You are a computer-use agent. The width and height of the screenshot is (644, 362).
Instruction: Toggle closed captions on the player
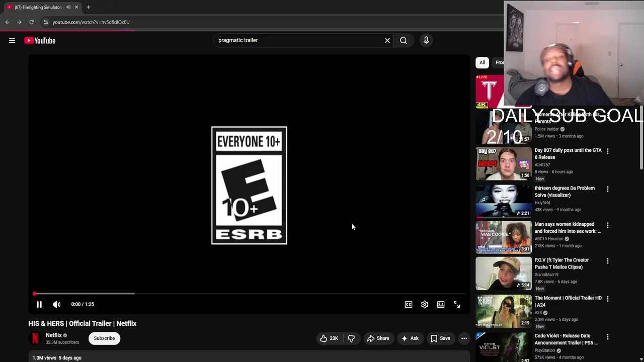(x=409, y=304)
